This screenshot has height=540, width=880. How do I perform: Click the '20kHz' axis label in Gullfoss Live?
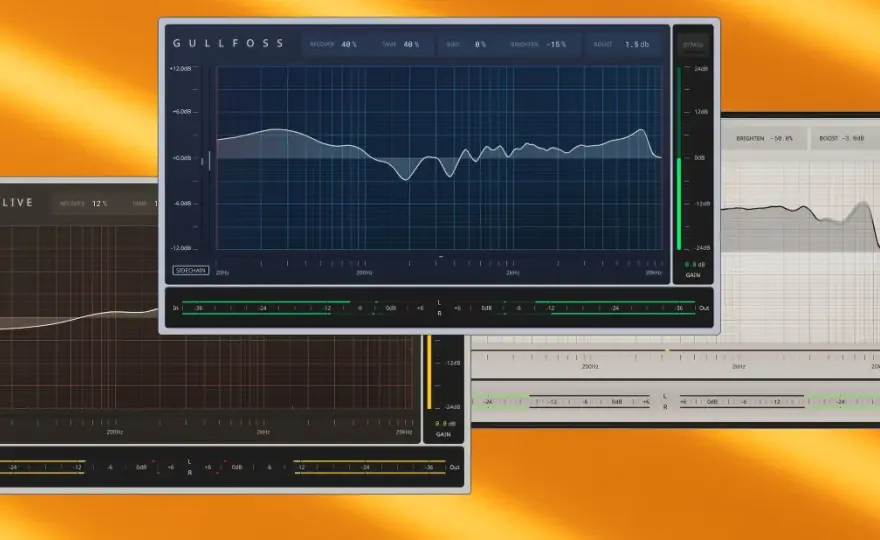(x=404, y=432)
